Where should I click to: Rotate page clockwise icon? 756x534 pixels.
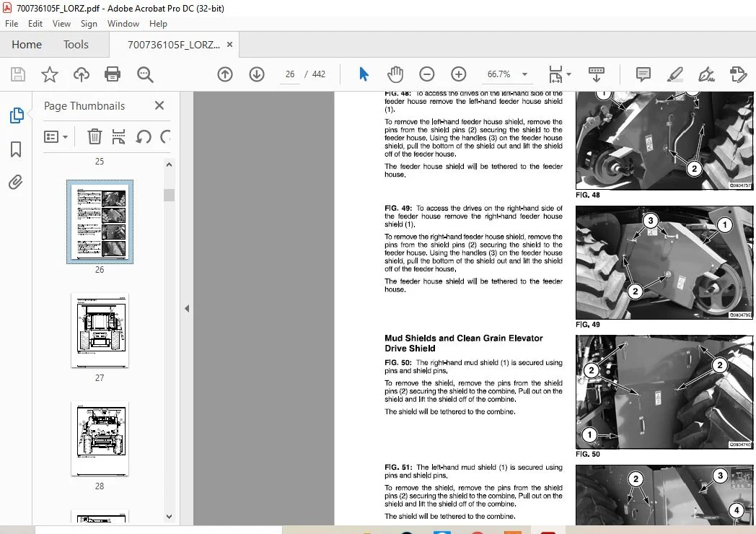click(x=165, y=137)
